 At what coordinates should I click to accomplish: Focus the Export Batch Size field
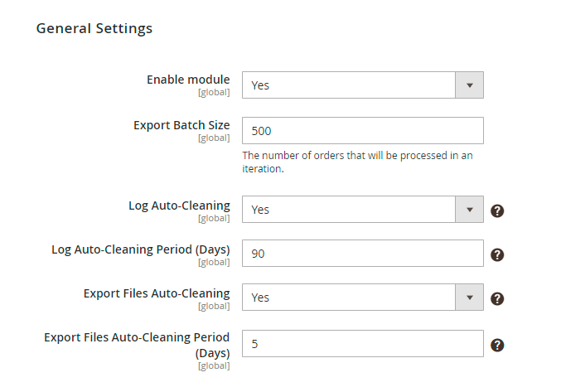362,131
